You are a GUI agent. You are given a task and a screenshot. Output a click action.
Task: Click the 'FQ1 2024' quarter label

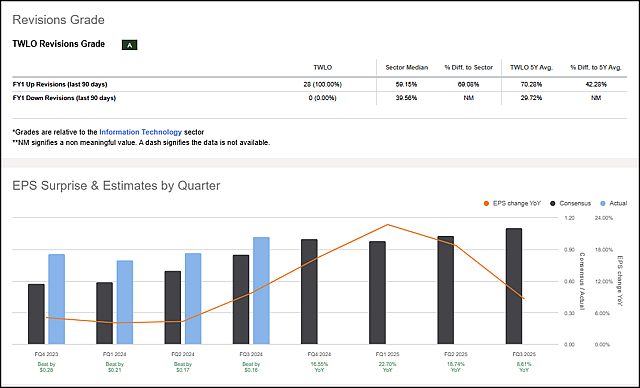pyautogui.click(x=115, y=354)
